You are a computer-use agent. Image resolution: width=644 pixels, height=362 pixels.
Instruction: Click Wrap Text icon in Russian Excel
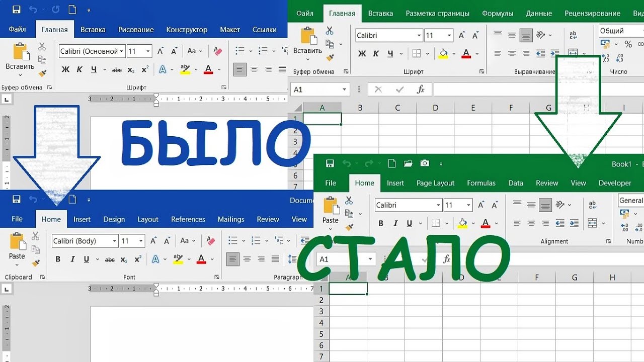coord(573,35)
